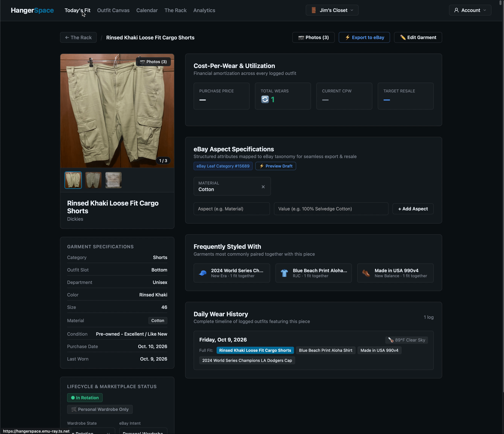Open Photos (3) badge on garment image
This screenshot has height=434, width=504.
point(154,62)
